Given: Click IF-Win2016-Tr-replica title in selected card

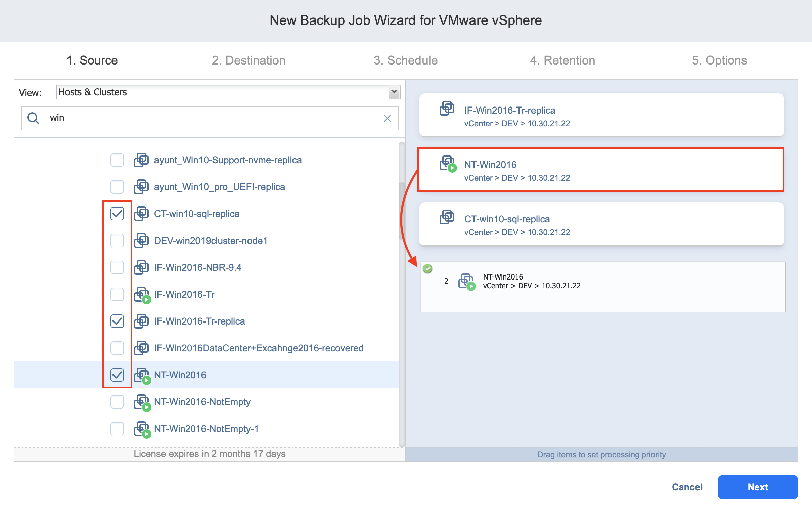Looking at the screenshot, I should click(509, 110).
